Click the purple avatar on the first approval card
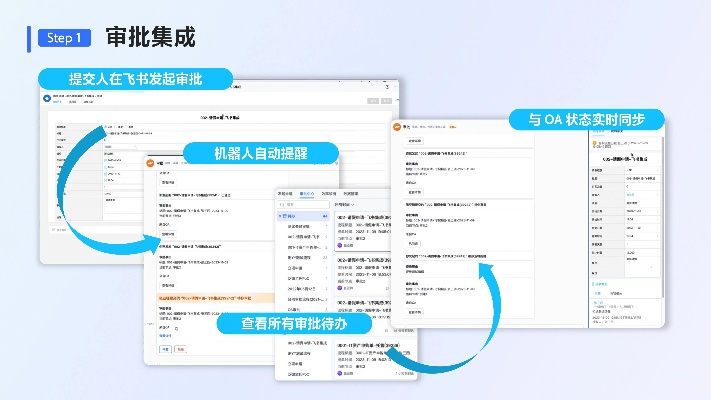711x400 pixels. pos(340,245)
